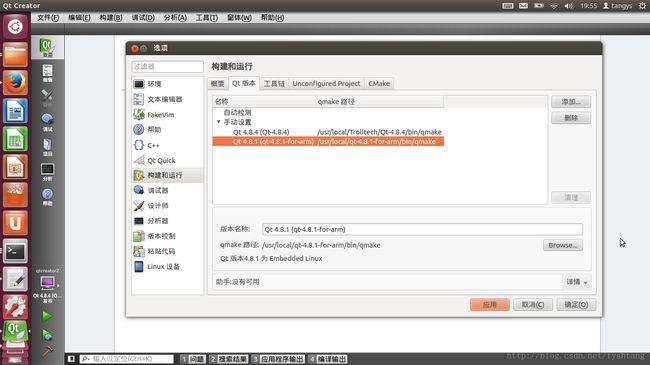Click the options filter search box

tap(167, 66)
